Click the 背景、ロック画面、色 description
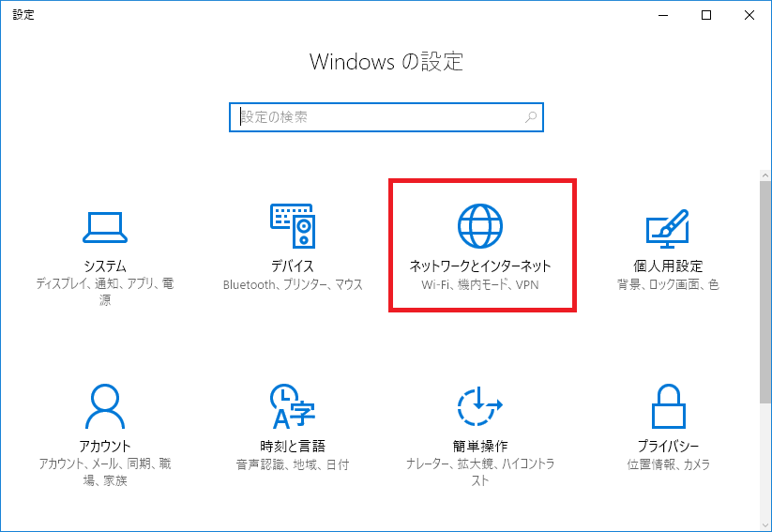Screen dimensions: 772x532 tap(668, 284)
